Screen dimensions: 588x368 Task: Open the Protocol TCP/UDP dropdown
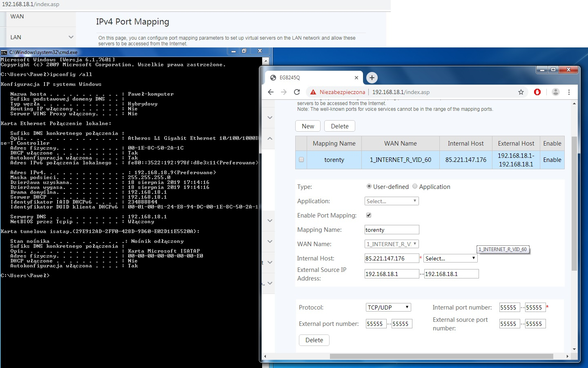pos(388,307)
